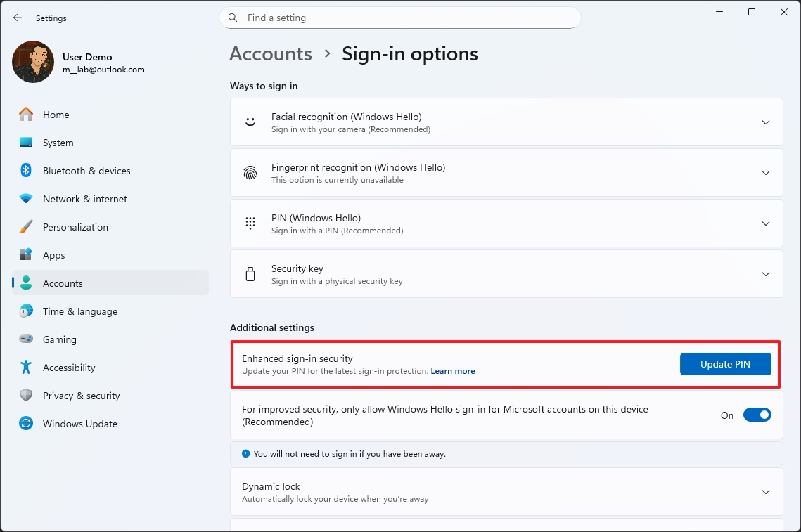Collapse the Security key section chevron
Viewport: 801px width, 532px height.
click(766, 273)
